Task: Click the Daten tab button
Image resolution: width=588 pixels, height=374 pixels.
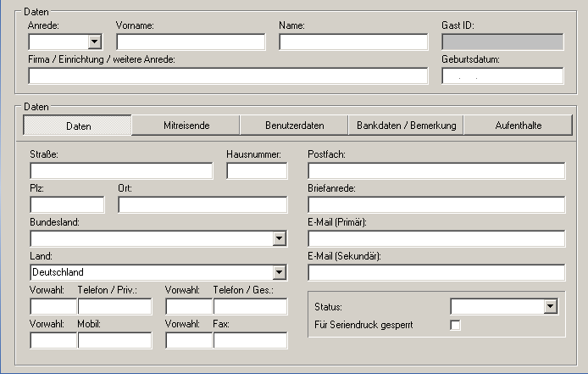Action: tap(78, 126)
